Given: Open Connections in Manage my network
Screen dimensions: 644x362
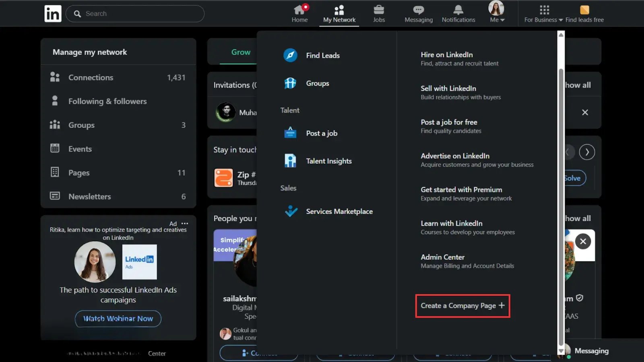Looking at the screenshot, I should pos(91,78).
